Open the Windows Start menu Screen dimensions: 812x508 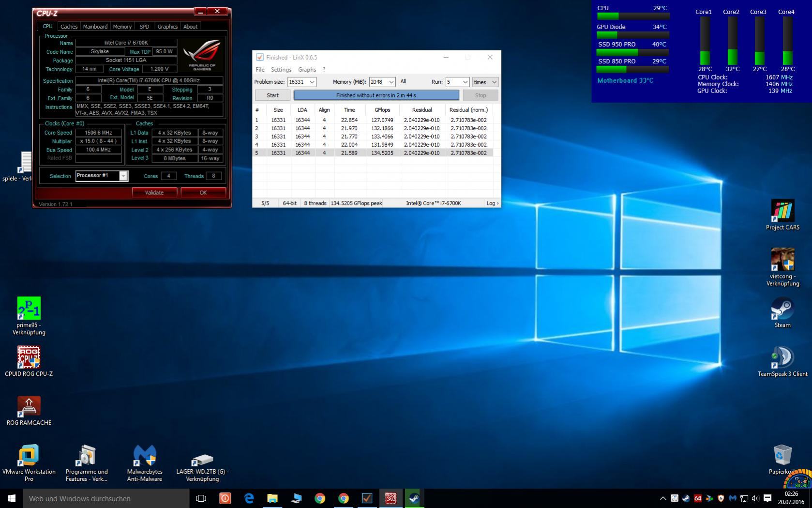click(12, 498)
